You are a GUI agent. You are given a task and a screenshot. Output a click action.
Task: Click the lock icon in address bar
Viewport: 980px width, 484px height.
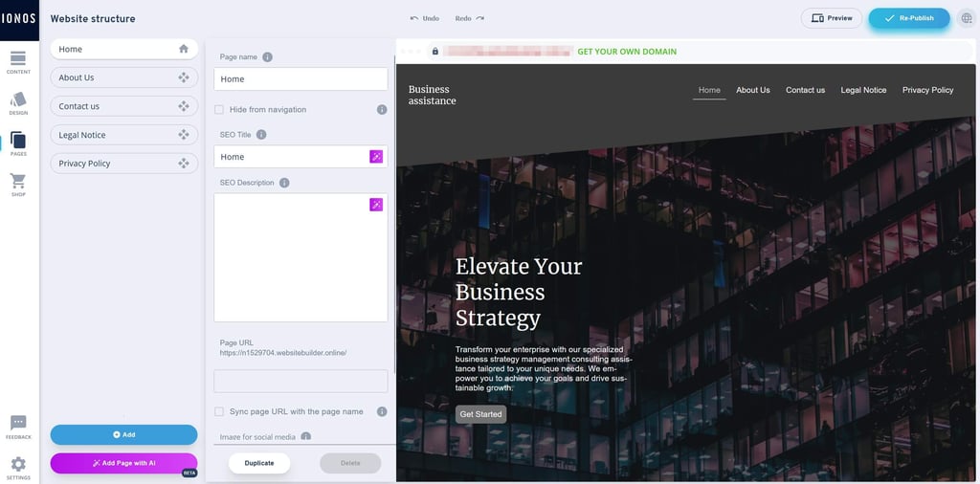(x=435, y=52)
